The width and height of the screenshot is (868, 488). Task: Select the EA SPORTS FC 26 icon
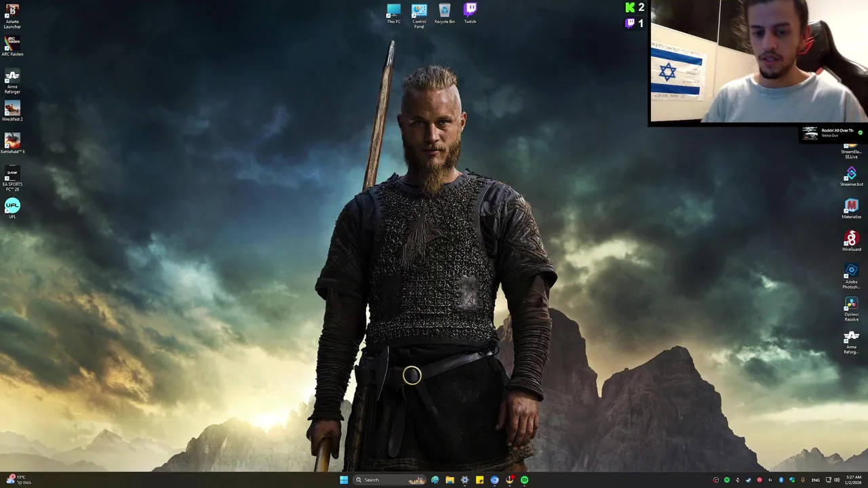(12, 179)
